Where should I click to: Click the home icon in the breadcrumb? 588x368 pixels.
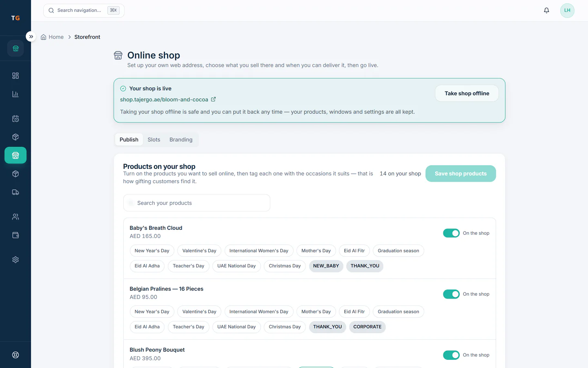pos(43,37)
